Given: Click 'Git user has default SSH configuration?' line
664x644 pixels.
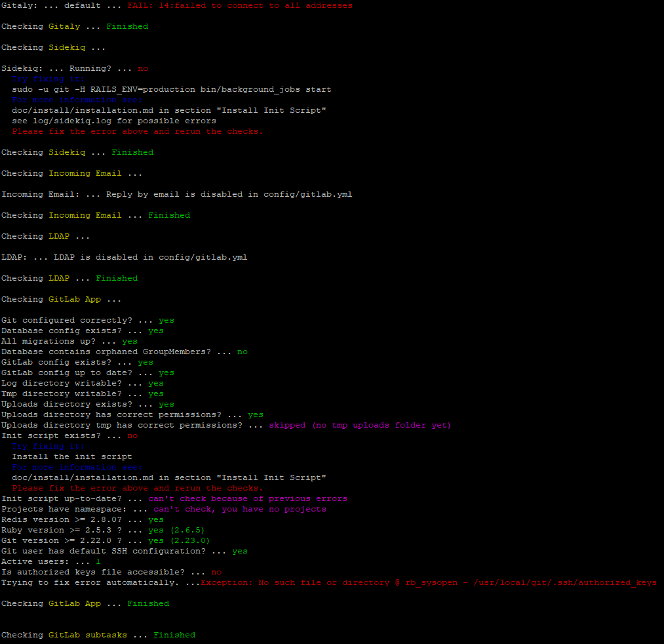Looking at the screenshot, I should coord(125,552).
